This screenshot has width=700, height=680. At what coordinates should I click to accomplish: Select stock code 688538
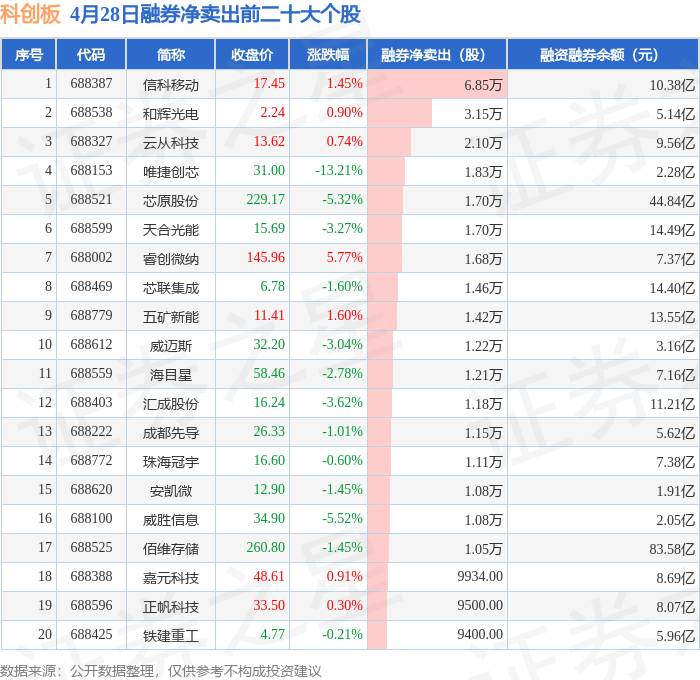pyautogui.click(x=91, y=113)
